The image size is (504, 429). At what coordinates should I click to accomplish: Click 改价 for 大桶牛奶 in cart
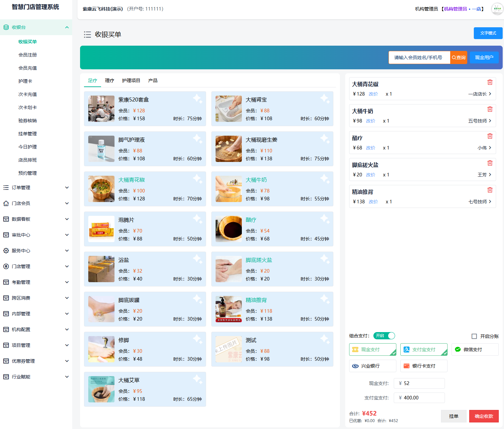370,121
